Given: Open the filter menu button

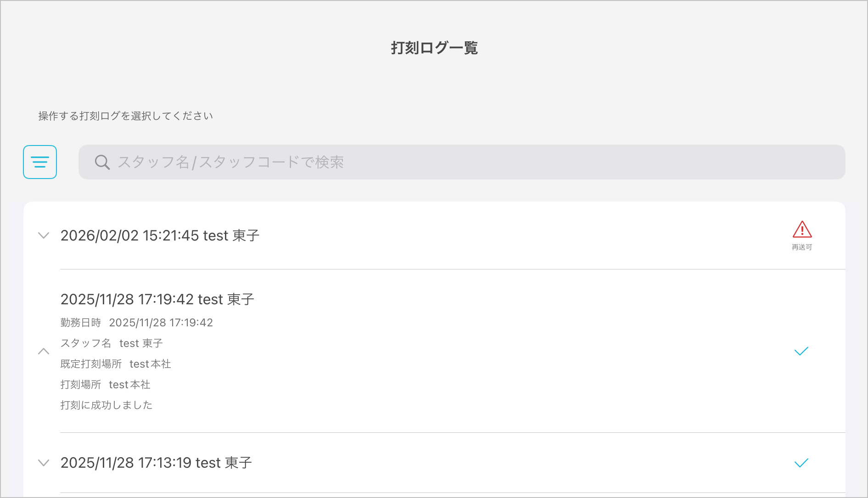Looking at the screenshot, I should (x=40, y=162).
